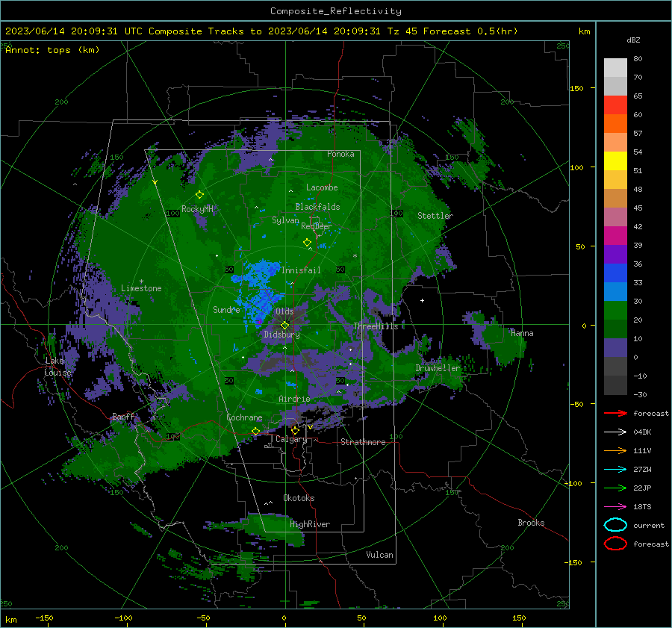The height and width of the screenshot is (628, 672).
Task: Click the Ponoka city label
Action: pyautogui.click(x=340, y=154)
